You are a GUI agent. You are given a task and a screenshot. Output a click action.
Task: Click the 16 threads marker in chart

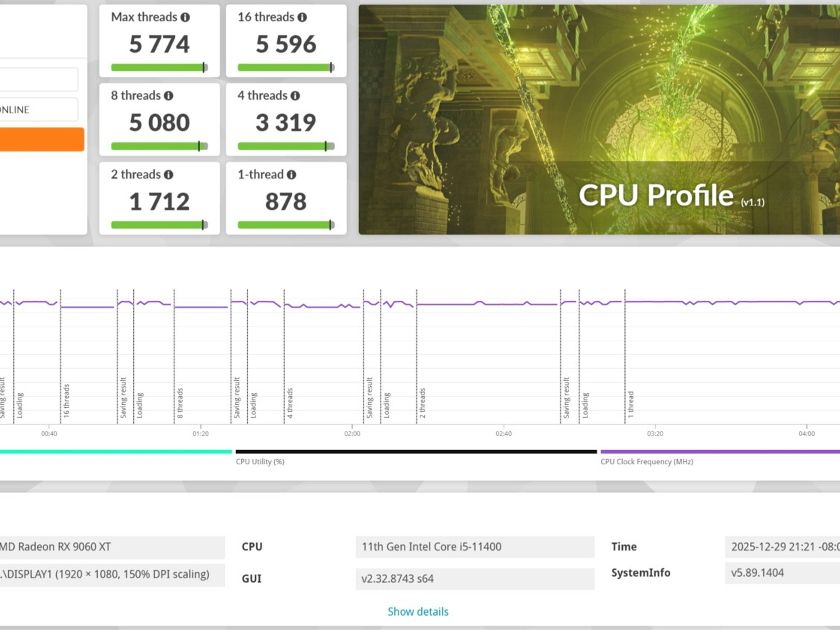(66, 401)
